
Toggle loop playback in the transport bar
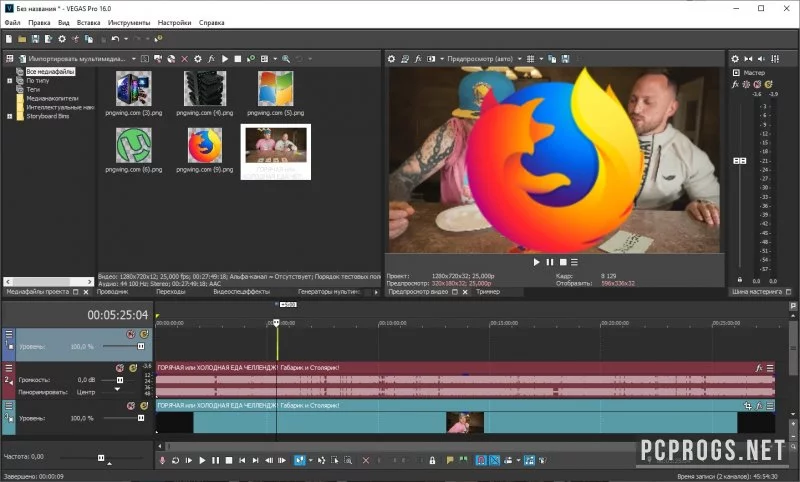point(176,460)
